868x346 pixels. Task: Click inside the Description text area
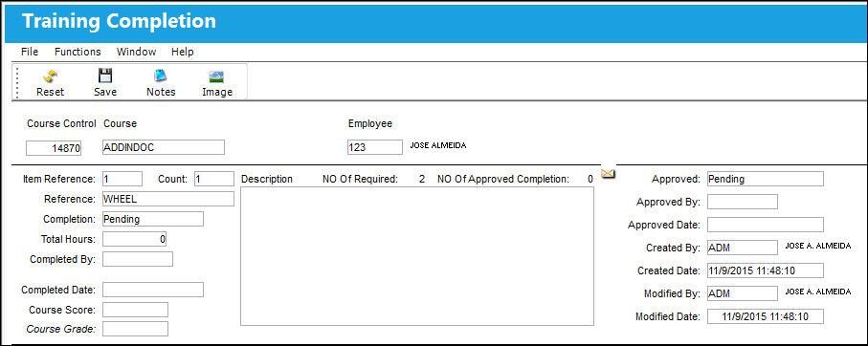pos(417,256)
